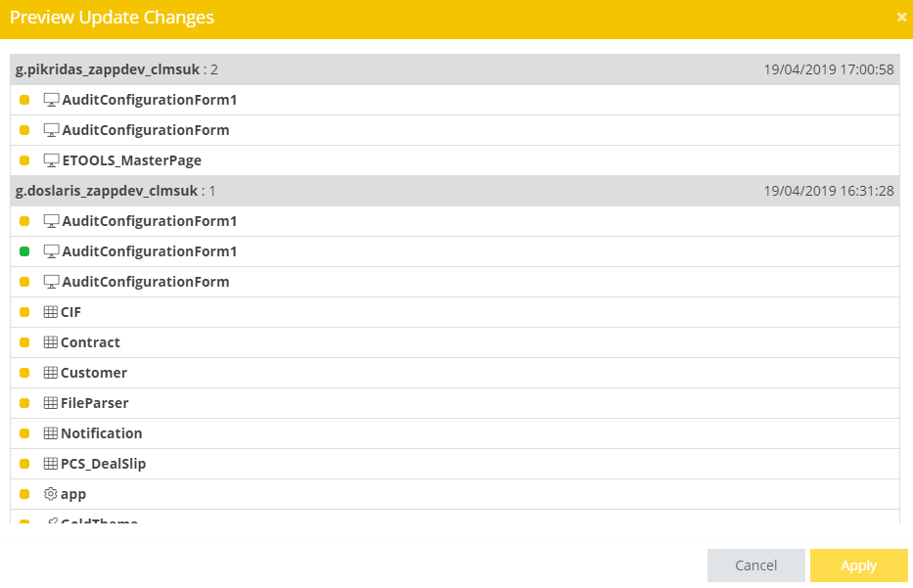Click the monitor icon beside ETOOLS_MasterPage
The width and height of the screenshot is (913, 588).
click(x=52, y=160)
